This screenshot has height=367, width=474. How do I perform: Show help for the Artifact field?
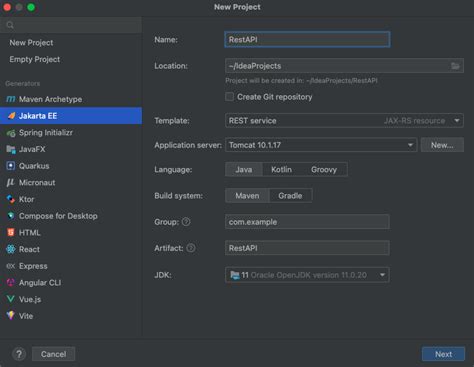pos(191,248)
